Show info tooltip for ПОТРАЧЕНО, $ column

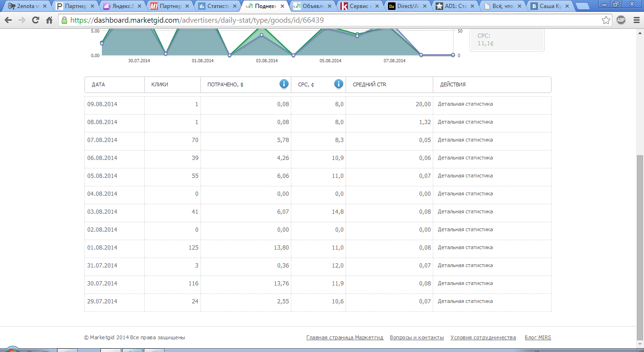click(x=284, y=84)
